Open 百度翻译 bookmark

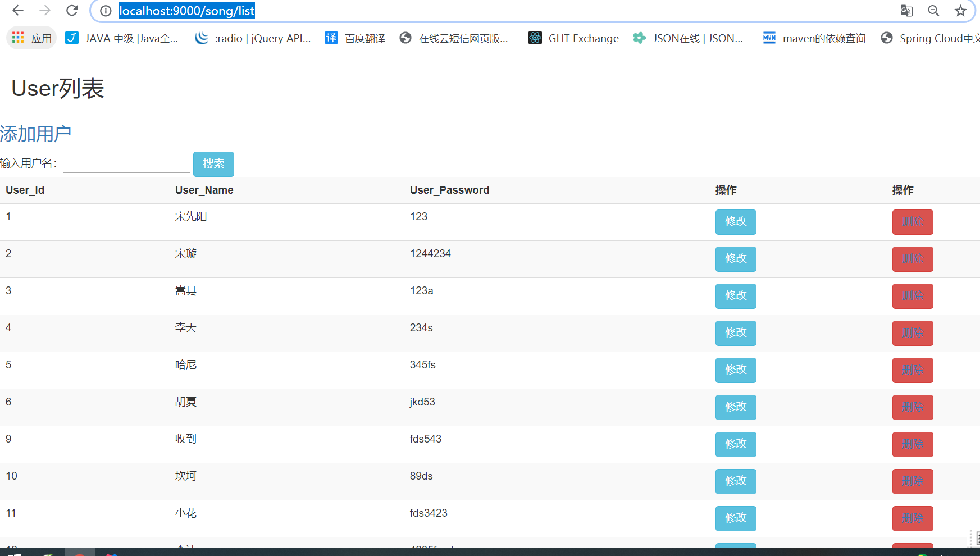coord(355,38)
